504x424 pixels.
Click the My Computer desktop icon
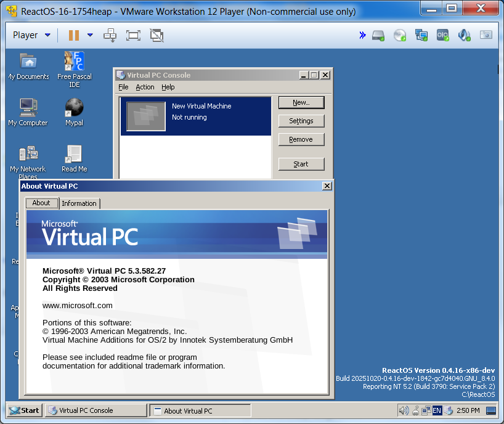coord(28,108)
